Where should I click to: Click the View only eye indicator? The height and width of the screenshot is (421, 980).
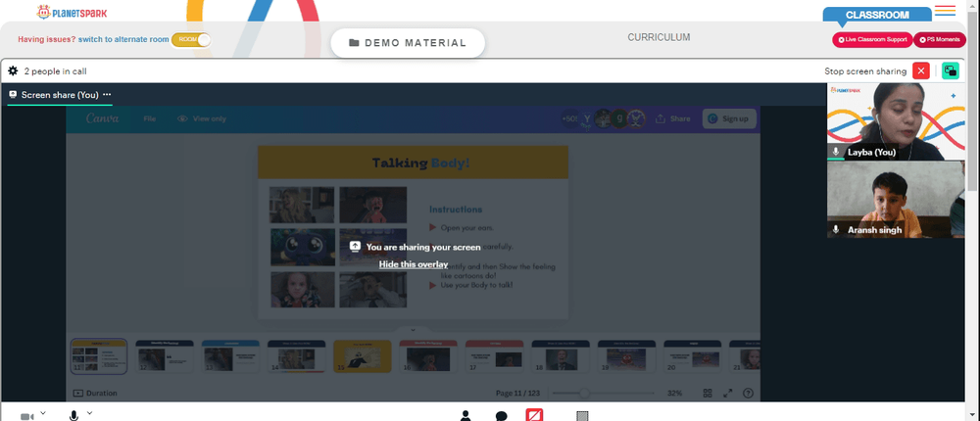(x=202, y=118)
